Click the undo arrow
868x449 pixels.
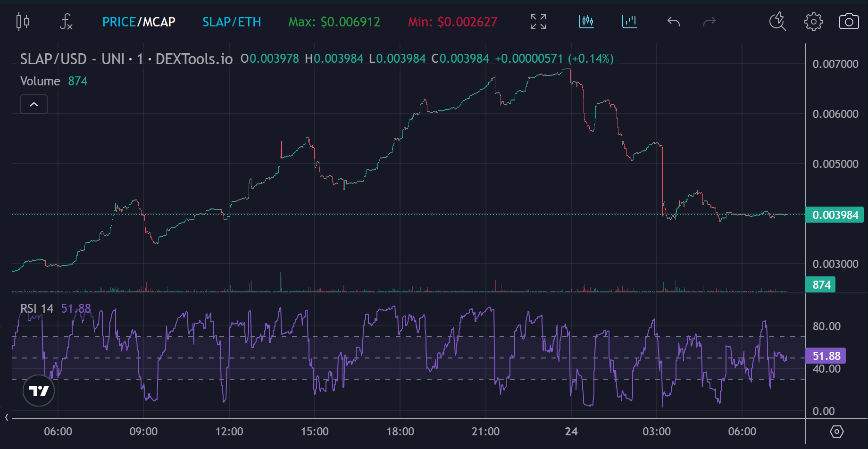click(673, 22)
